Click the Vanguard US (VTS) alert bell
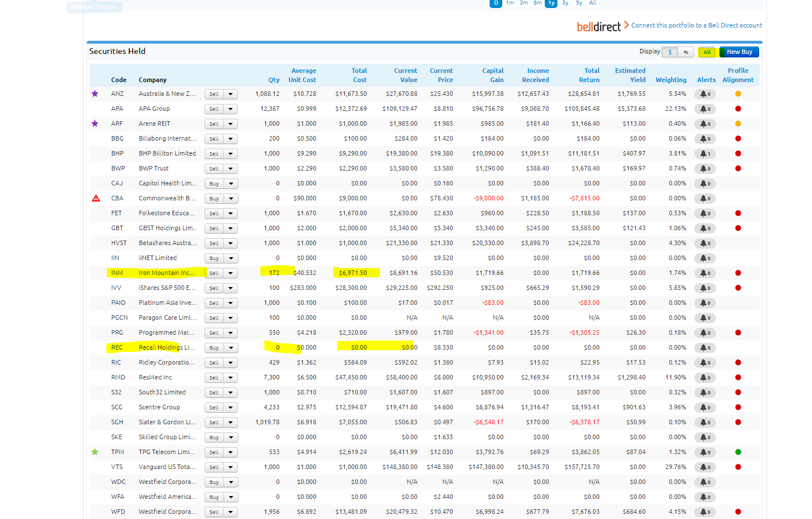The height and width of the screenshot is (519, 812). pyautogui.click(x=705, y=467)
